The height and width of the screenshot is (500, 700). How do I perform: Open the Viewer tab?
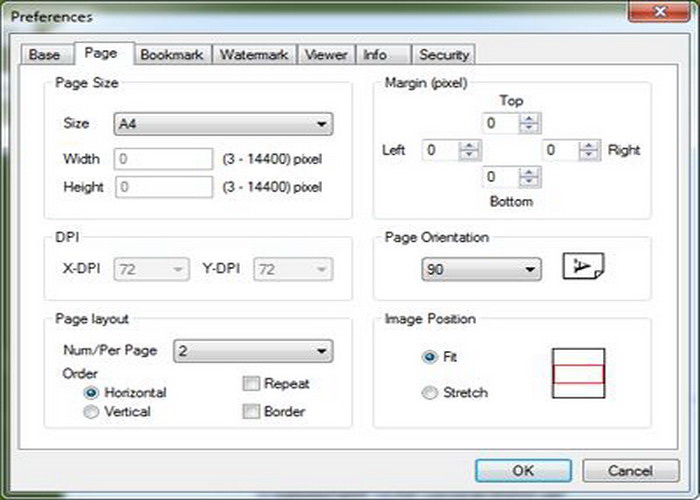326,55
